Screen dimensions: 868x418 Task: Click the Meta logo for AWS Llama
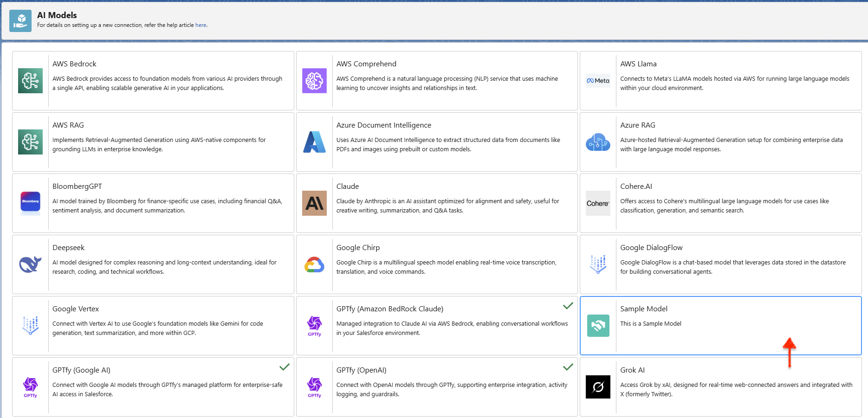pos(598,81)
